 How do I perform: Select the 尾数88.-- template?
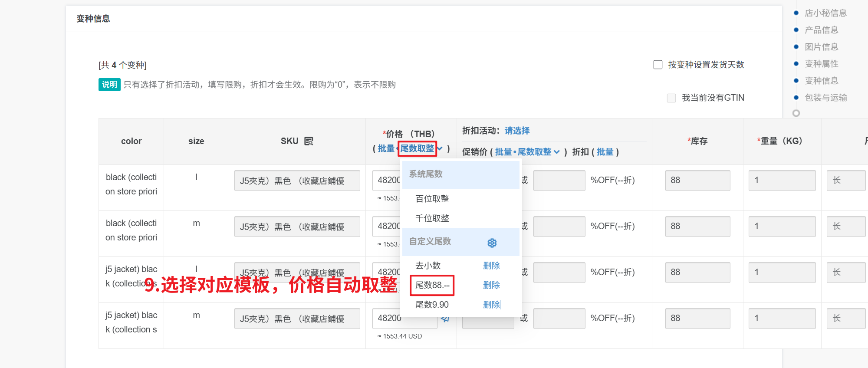tap(432, 285)
